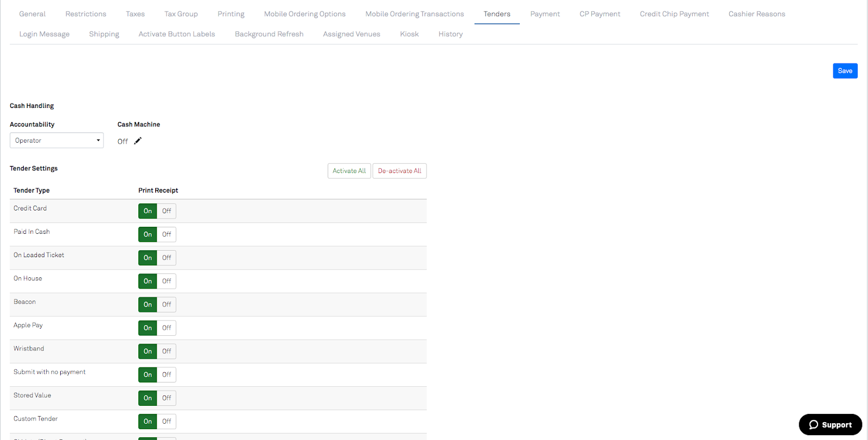Turn off Print Receipt for Paid In Cash
Screen dimensions: 868x440
(x=167, y=234)
